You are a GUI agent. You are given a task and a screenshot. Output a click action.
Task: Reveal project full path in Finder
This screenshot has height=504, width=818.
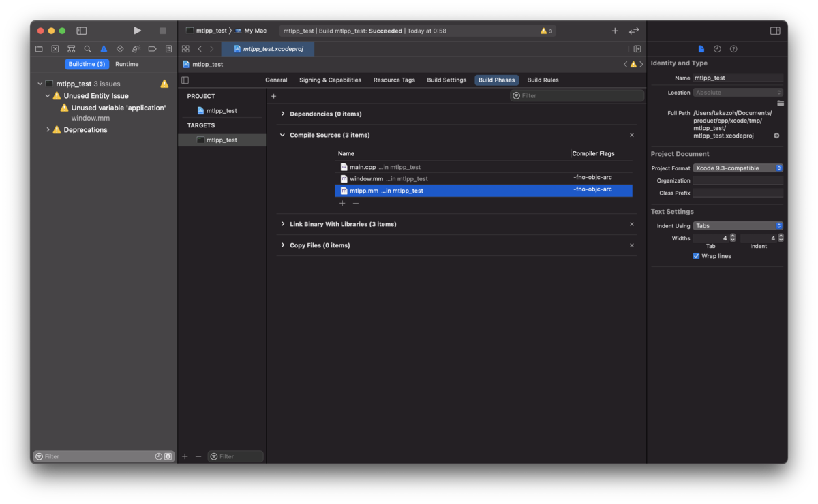click(x=776, y=136)
